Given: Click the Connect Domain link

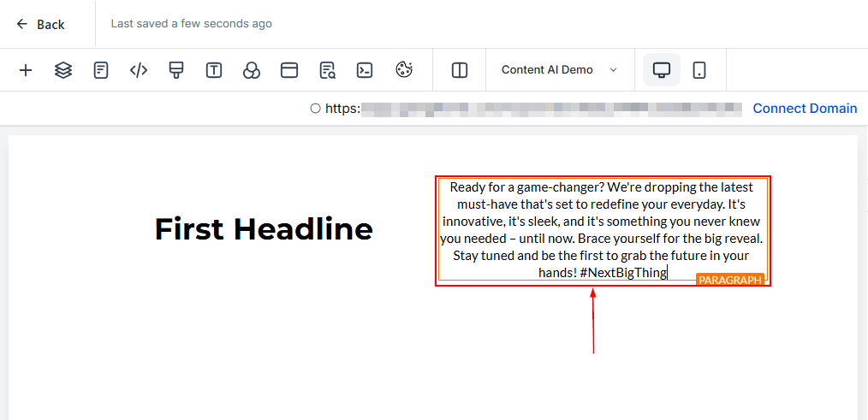Looking at the screenshot, I should [805, 109].
